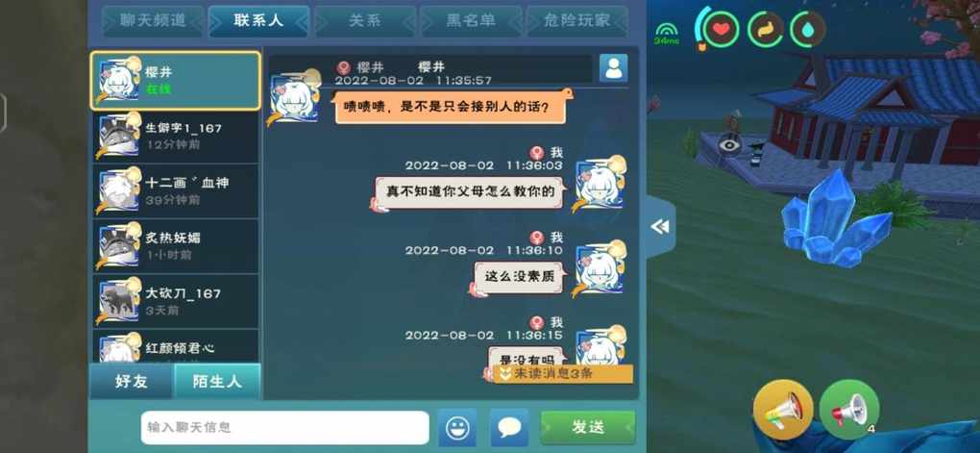The width and height of the screenshot is (980, 453).
Task: Open conversation with 十二画゛血神
Action: click(x=175, y=190)
